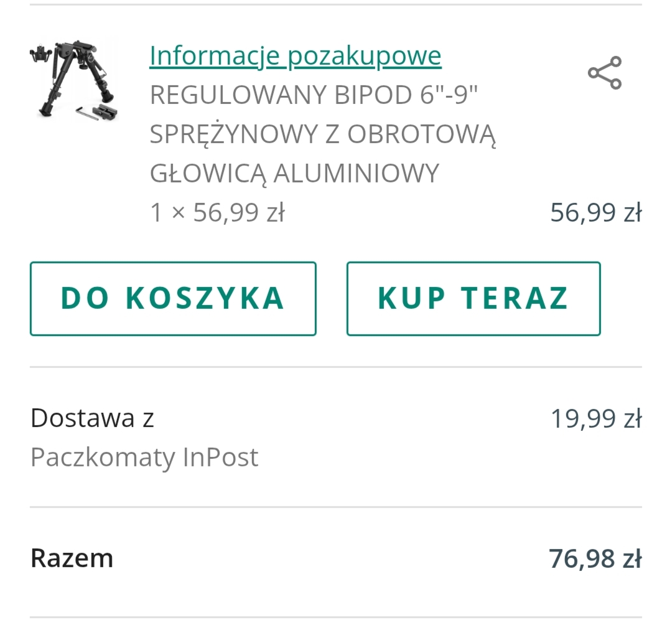Click the Paczkomaty InPost delivery method
This screenshot has width=672, height=627.
click(x=144, y=458)
